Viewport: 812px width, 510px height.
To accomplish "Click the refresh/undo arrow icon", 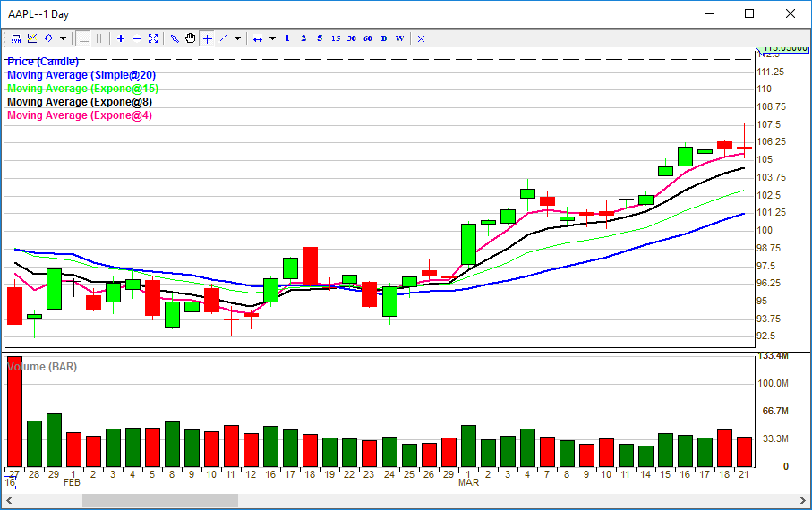I will (48, 38).
